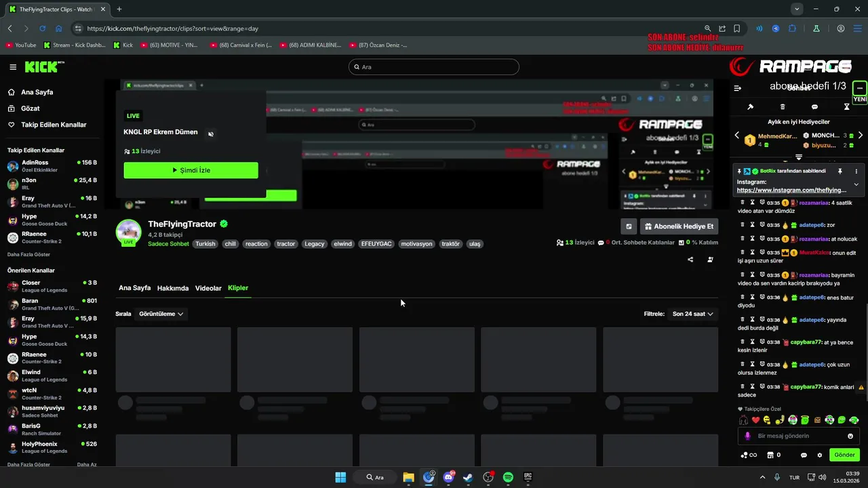
Task: Open emoji picker in message box
Action: click(x=850, y=436)
